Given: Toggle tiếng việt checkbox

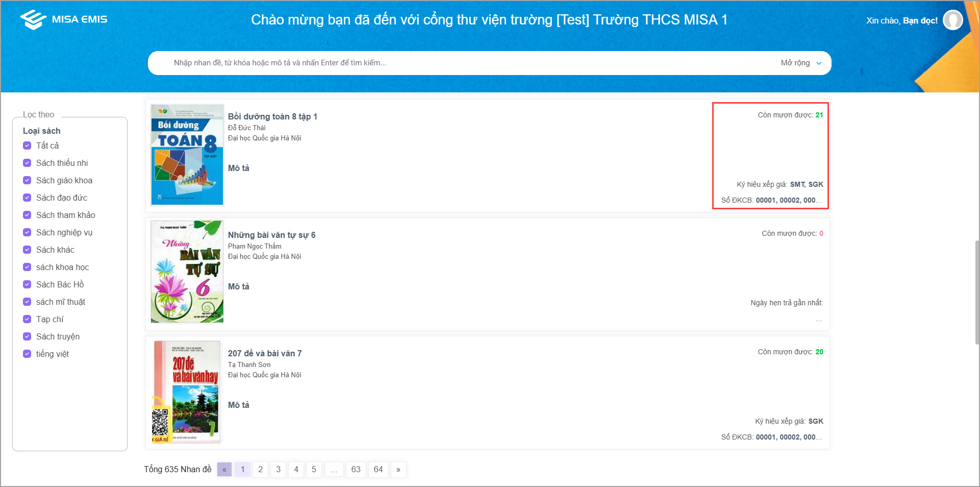Looking at the screenshot, I should [27, 354].
